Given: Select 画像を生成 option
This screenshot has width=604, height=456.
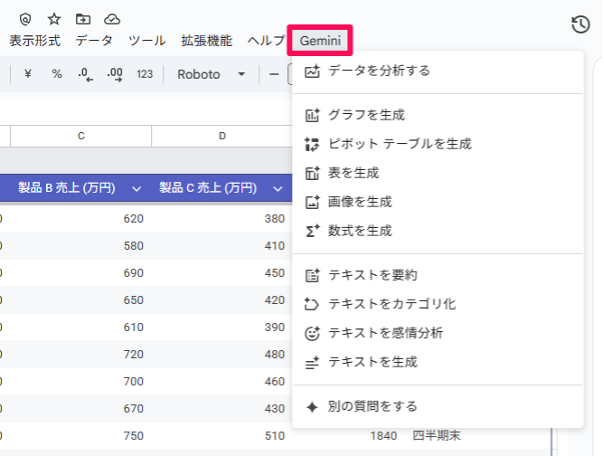Looking at the screenshot, I should pos(438,201).
